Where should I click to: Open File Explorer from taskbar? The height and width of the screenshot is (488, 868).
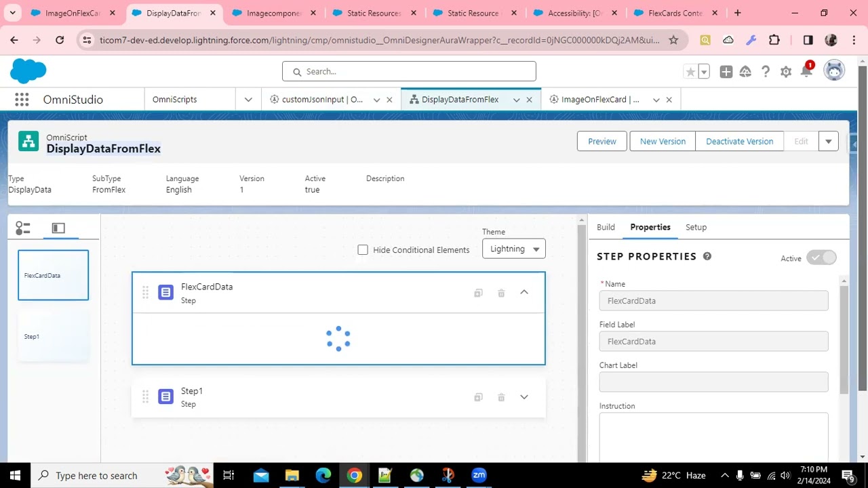click(x=292, y=475)
